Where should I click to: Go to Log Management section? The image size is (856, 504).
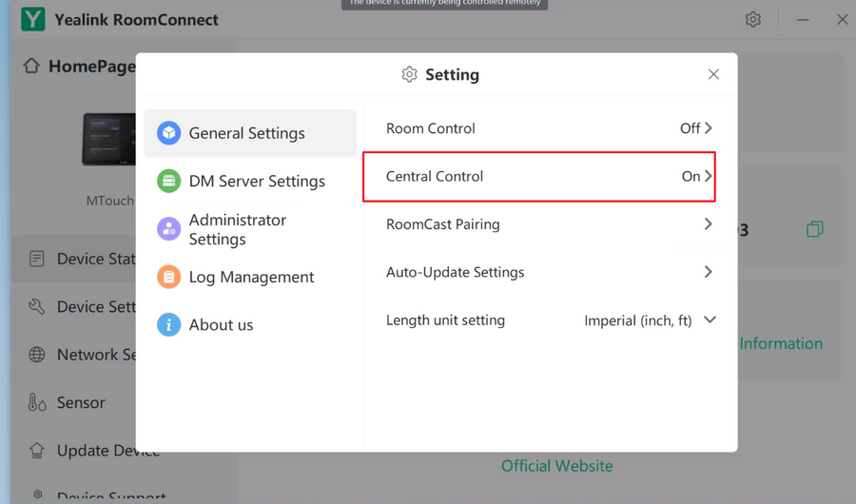[x=250, y=277]
